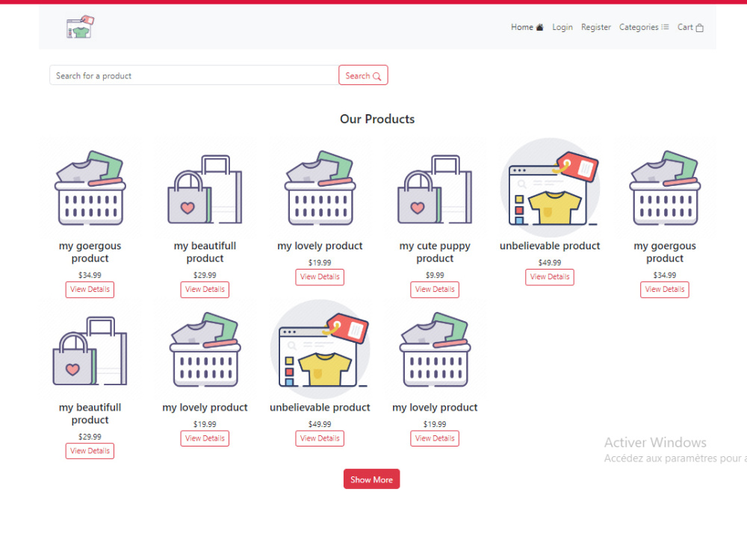The height and width of the screenshot is (560, 747).
Task: Open basket image of 'my lovely product' beside bottom-row beautifull product
Action: tap(205, 349)
